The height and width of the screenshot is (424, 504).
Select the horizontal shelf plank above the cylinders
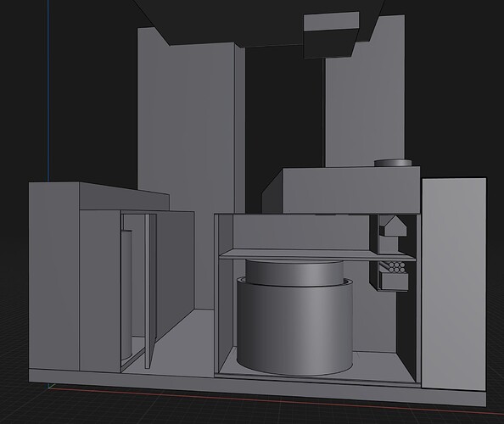point(316,254)
